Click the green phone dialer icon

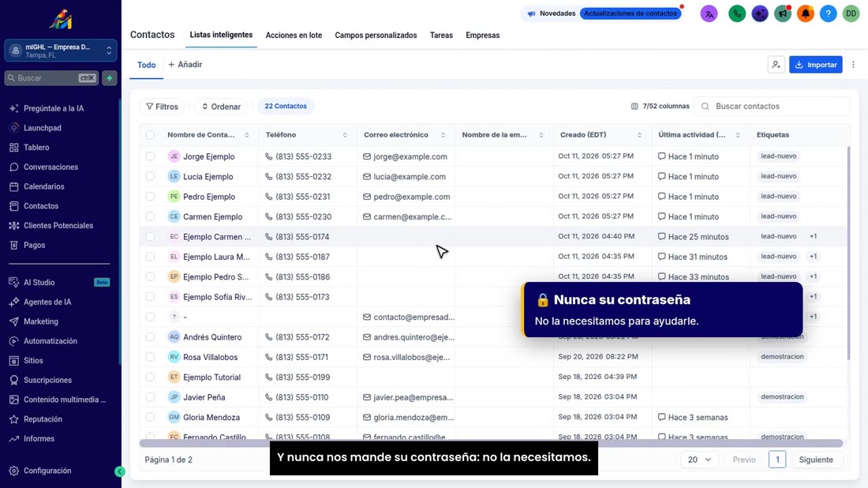pyautogui.click(x=737, y=14)
